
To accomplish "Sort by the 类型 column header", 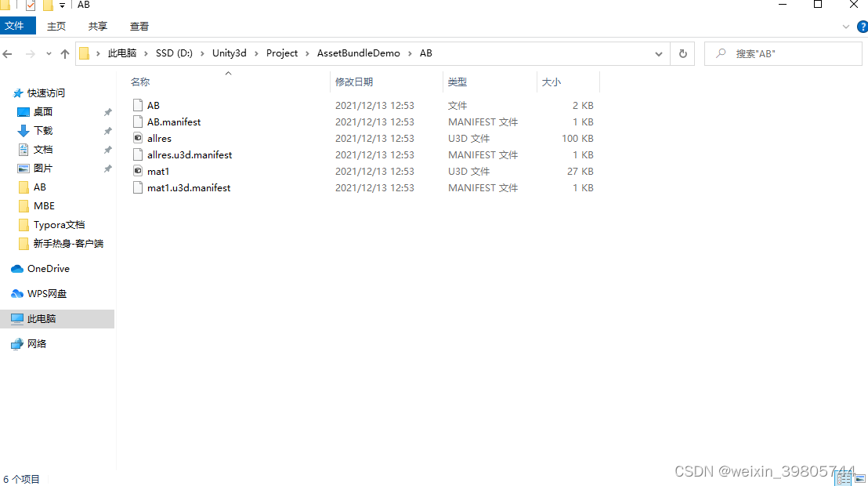I will point(458,82).
